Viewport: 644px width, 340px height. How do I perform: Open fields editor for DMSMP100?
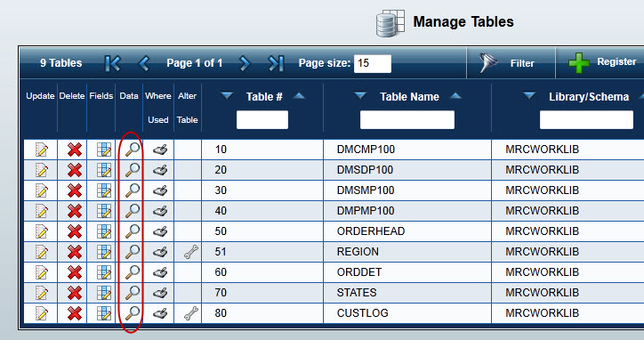[x=104, y=190]
